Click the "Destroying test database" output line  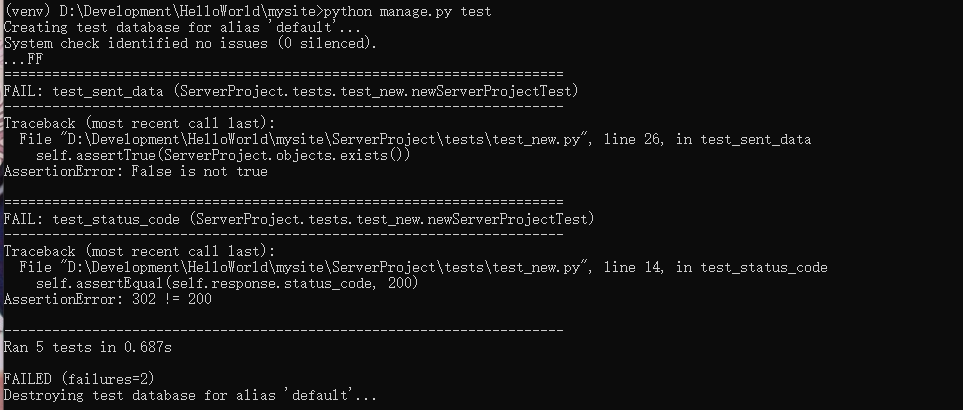click(x=190, y=396)
